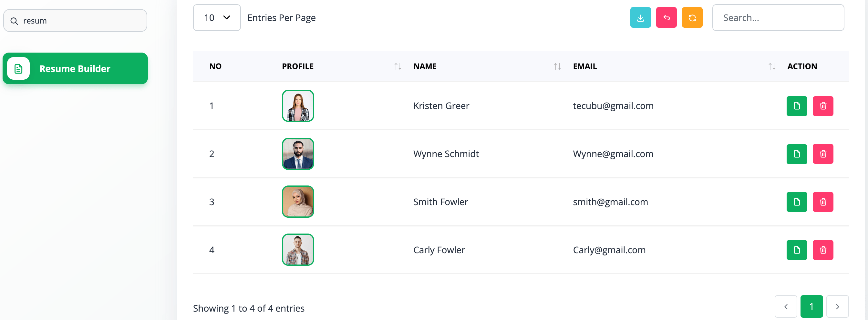Go to pagination page 1

[811, 306]
